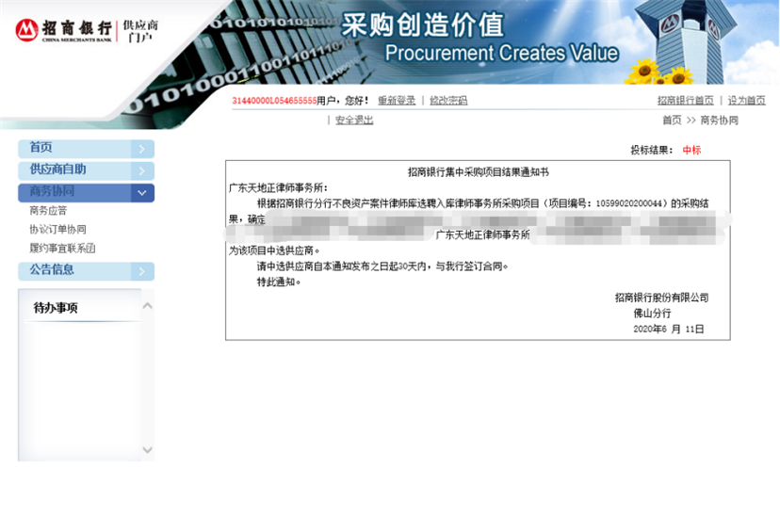Collapse the 商务协同 menu chevron

pyautogui.click(x=142, y=193)
